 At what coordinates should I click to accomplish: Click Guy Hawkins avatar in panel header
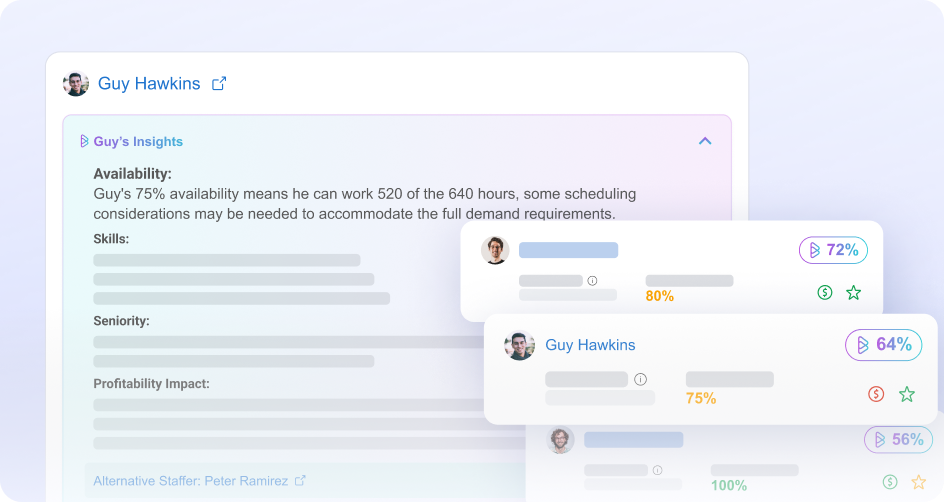(76, 84)
